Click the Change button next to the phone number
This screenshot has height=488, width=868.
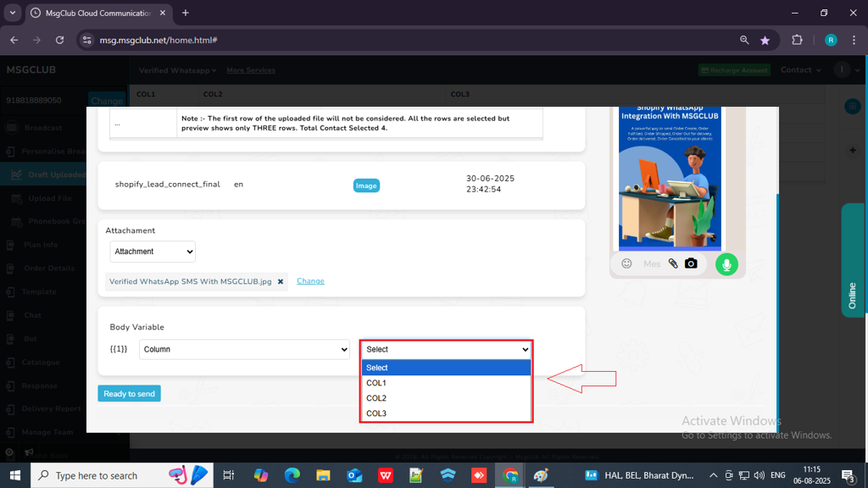[x=107, y=101]
